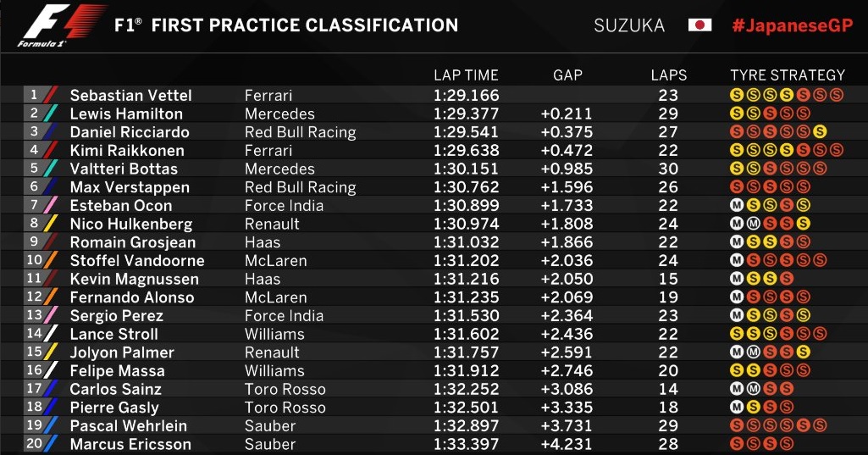The height and width of the screenshot is (455, 868).
Task: Select the yellow tyre icon in Ricciardo's row
Action: [x=819, y=132]
